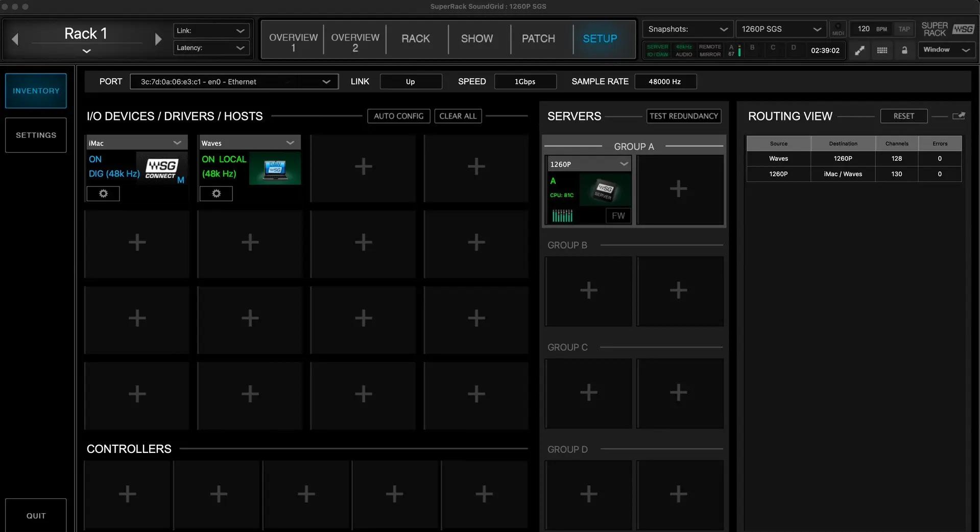Screen dimensions: 980x532
Task: Click the WSG Connect device thumbnail
Action: 161,168
